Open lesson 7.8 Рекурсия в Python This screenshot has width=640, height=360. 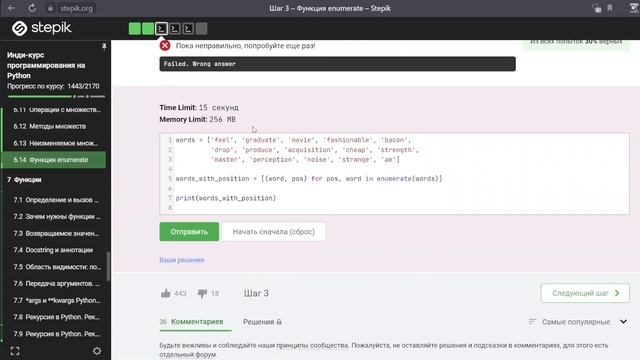click(x=57, y=317)
